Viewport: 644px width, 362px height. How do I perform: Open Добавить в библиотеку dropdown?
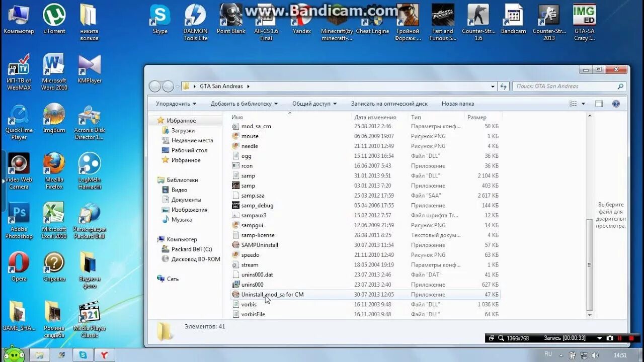pyautogui.click(x=244, y=104)
